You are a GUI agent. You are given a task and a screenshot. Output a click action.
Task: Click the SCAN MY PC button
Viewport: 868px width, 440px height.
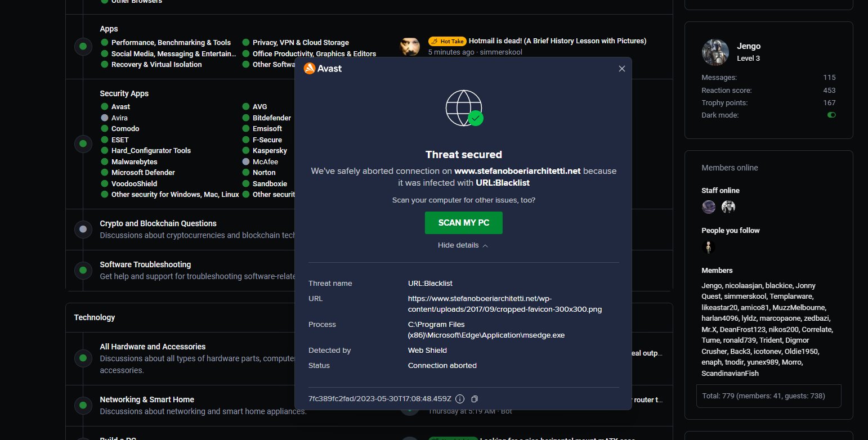click(464, 223)
